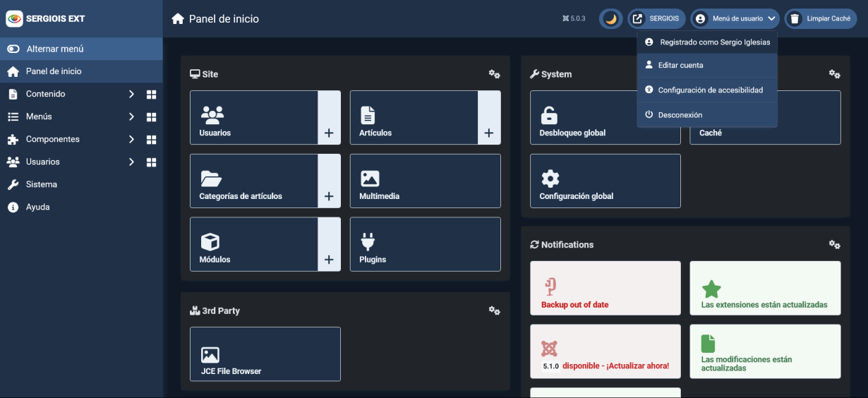Open System module settings gear

[x=834, y=74]
